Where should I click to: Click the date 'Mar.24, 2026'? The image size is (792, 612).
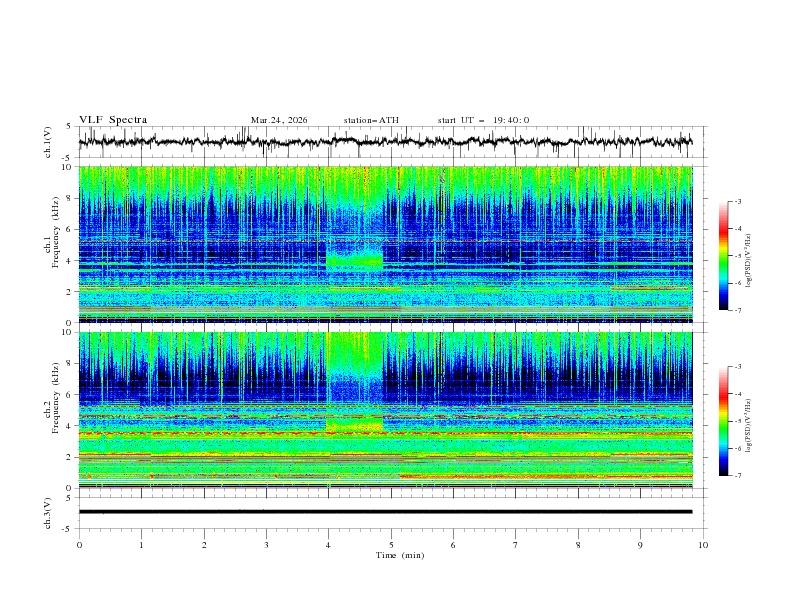click(279, 120)
